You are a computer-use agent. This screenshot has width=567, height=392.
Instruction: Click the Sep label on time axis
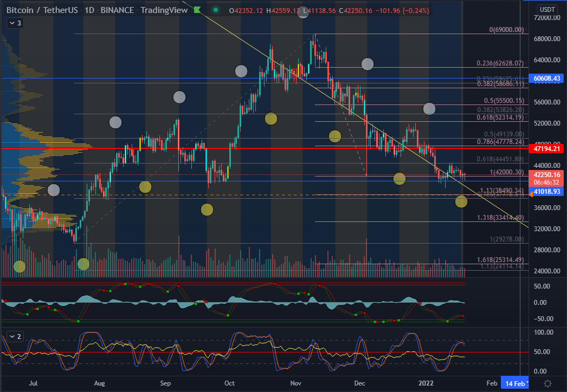pyautogui.click(x=165, y=383)
